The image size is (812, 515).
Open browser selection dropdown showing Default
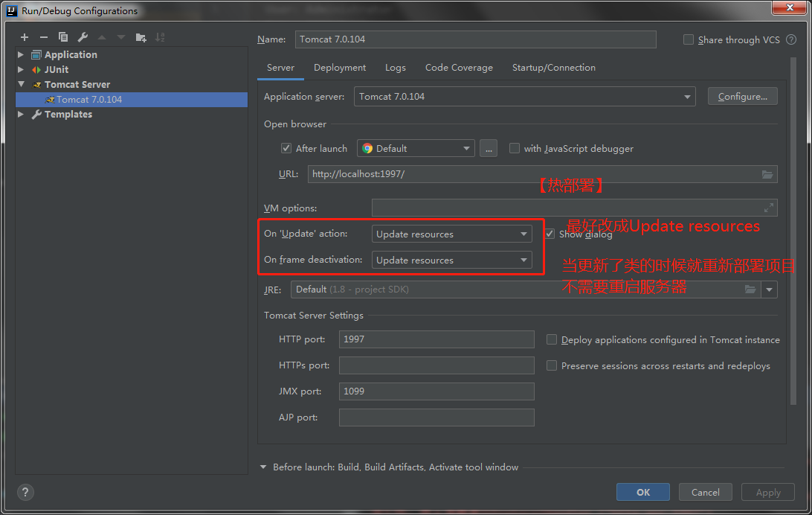coord(416,148)
